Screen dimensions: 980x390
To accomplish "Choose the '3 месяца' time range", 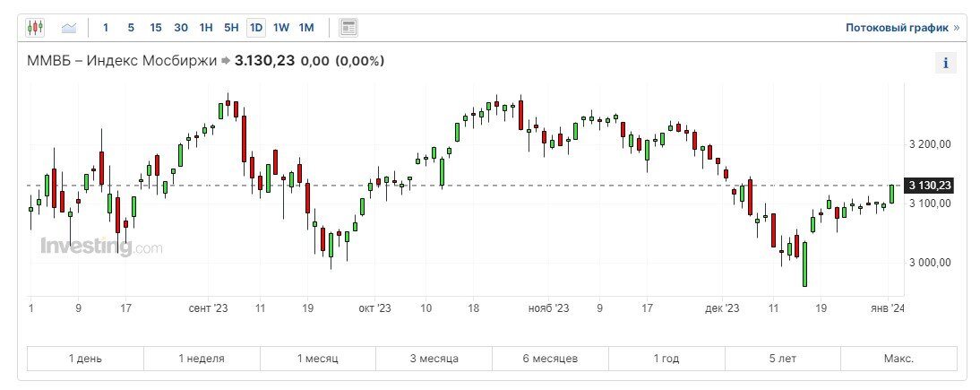I will 434,359.
